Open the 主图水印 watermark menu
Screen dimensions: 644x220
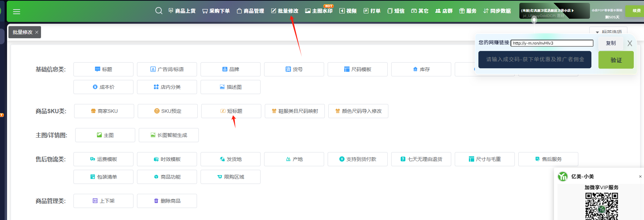(319, 11)
